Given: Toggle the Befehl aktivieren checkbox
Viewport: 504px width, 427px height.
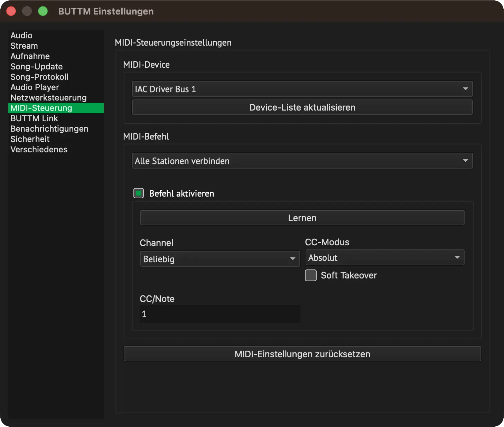Looking at the screenshot, I should 139,193.
